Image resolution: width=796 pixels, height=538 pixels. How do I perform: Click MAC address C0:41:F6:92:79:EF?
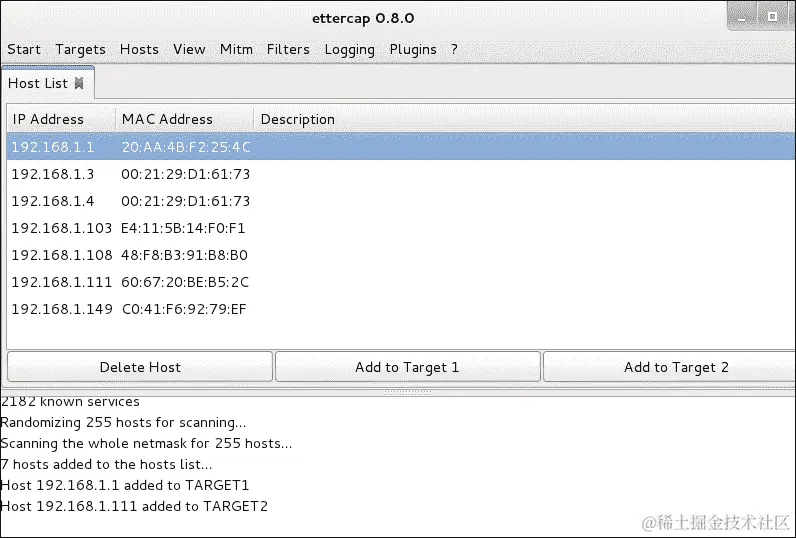(x=184, y=309)
